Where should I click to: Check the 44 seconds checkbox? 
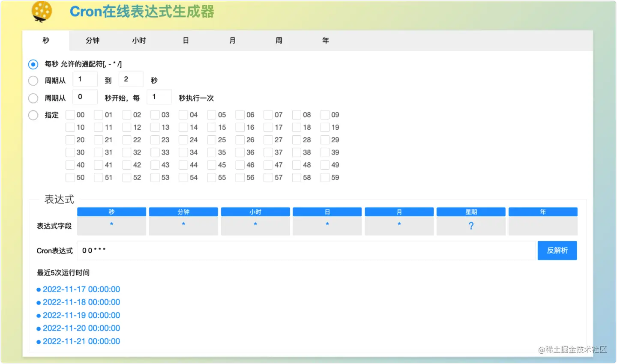[183, 165]
